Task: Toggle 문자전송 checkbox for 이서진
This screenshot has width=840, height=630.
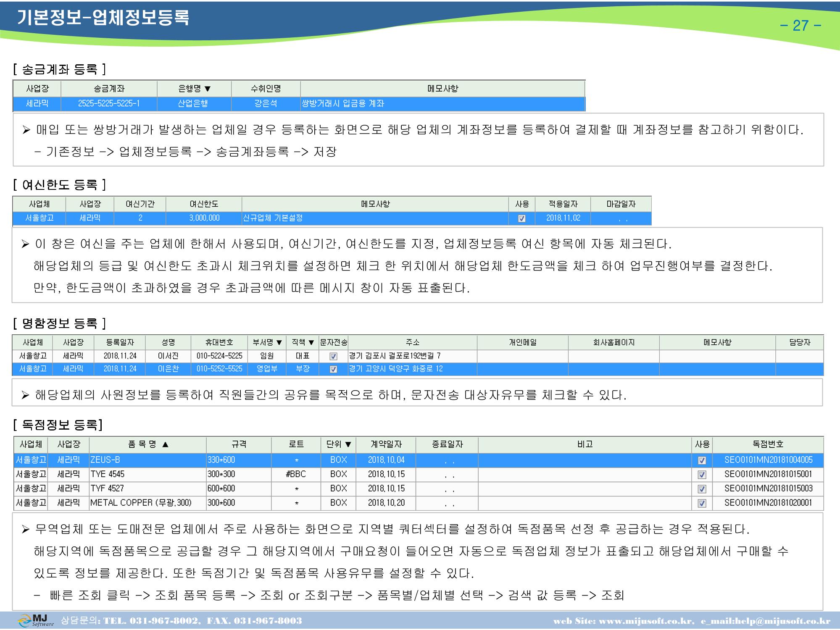Action: click(333, 356)
